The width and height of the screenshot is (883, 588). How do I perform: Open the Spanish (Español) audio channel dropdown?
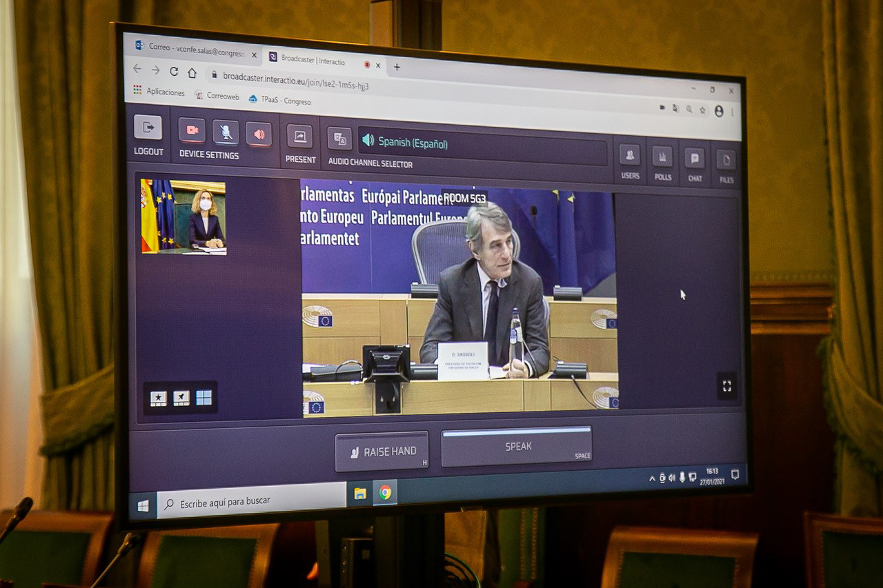[483, 146]
